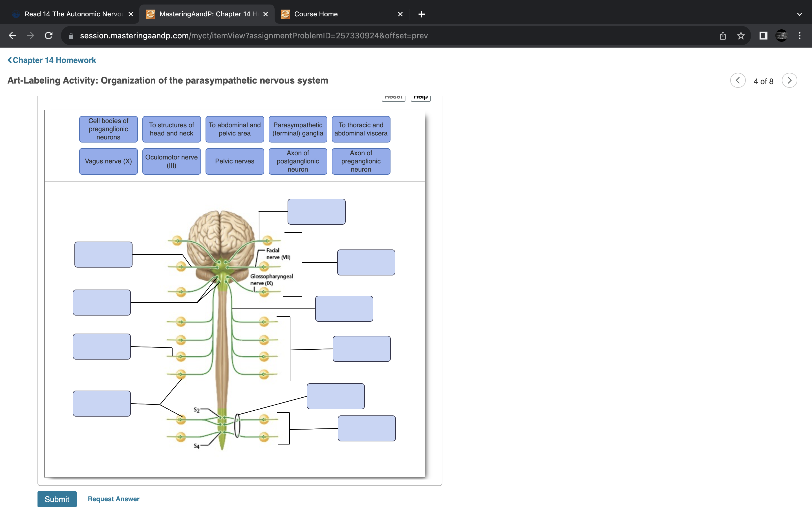Select 'Oculomotor nerve (III)' label
This screenshot has height=508, width=812.
click(x=171, y=161)
